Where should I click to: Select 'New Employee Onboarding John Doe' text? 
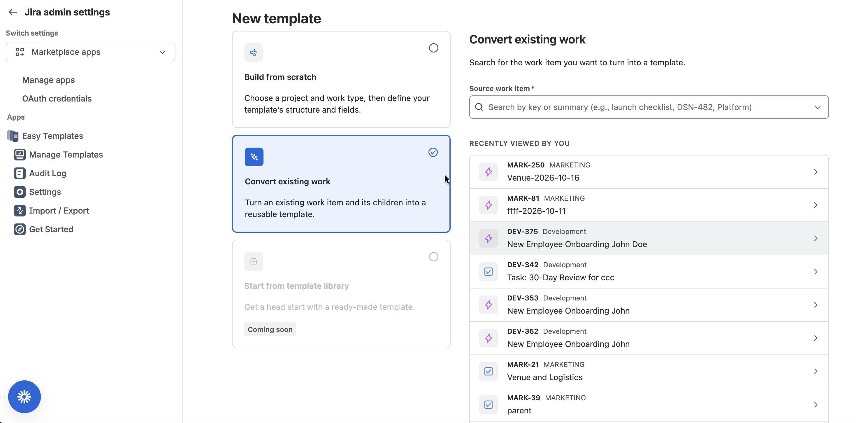577,244
